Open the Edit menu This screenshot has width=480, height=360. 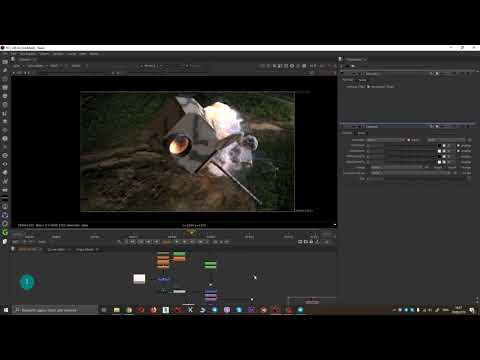13,54
